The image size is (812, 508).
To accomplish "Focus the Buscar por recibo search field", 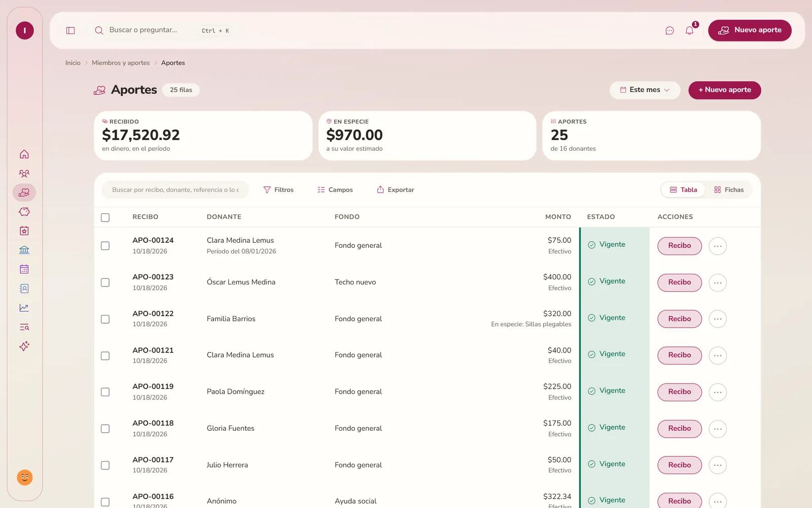I will (x=175, y=189).
